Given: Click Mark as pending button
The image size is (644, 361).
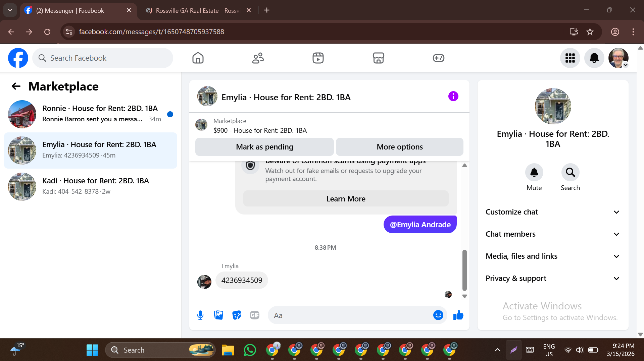Looking at the screenshot, I should (x=264, y=147).
